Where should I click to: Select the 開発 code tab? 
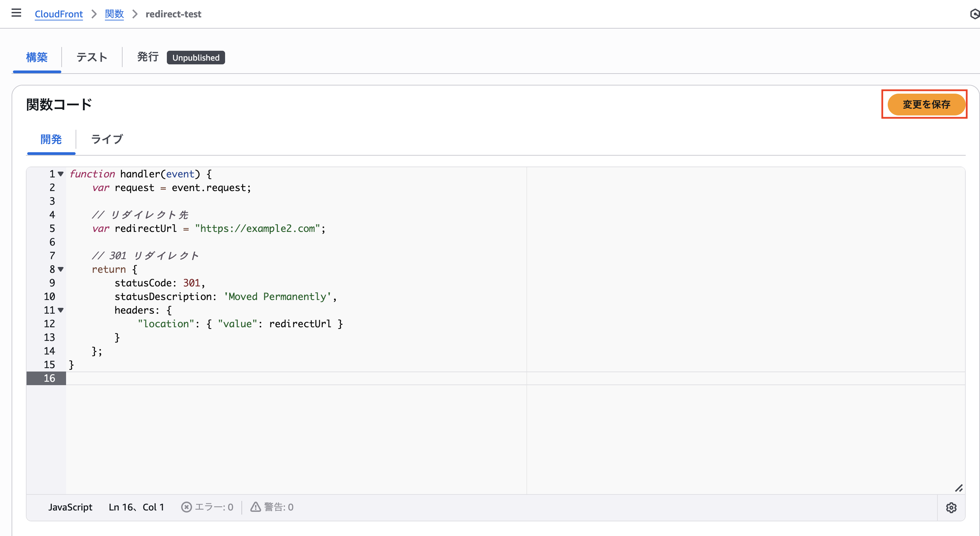pos(51,139)
